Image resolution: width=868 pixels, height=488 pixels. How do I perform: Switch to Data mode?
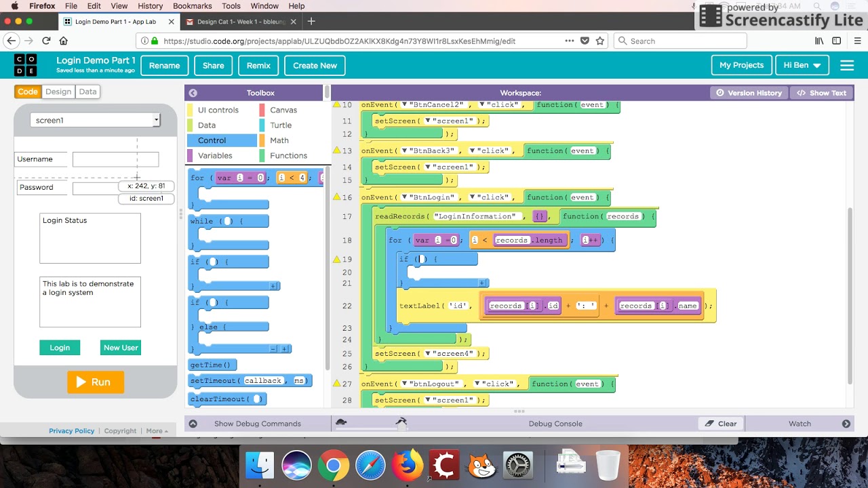[x=87, y=91]
